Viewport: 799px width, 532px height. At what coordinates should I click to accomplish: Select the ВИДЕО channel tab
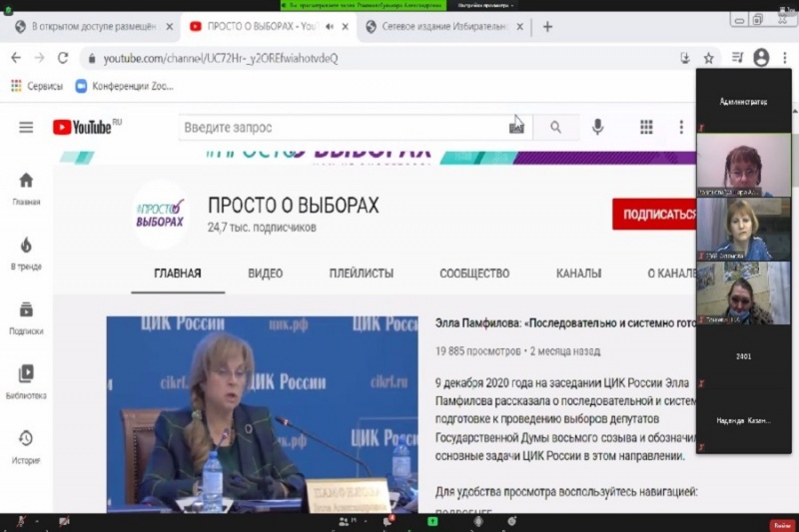265,273
